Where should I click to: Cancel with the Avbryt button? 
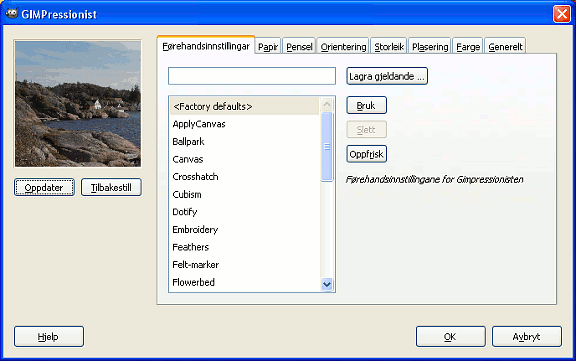527,336
